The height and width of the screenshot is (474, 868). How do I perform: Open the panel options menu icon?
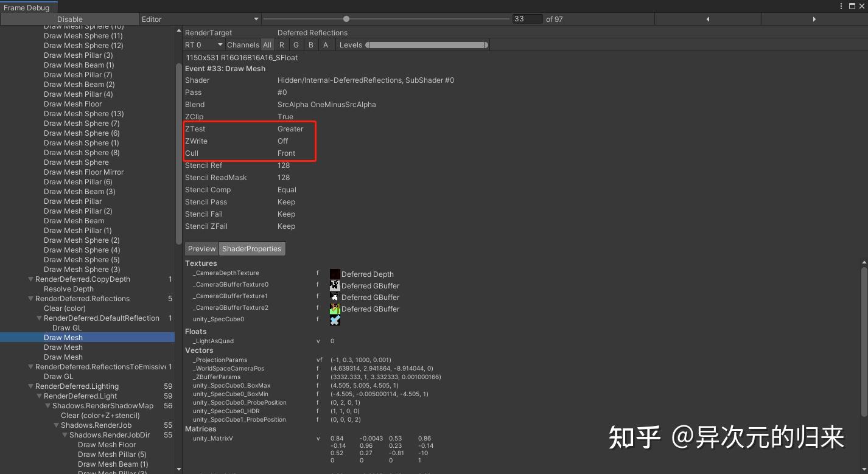(x=842, y=5)
